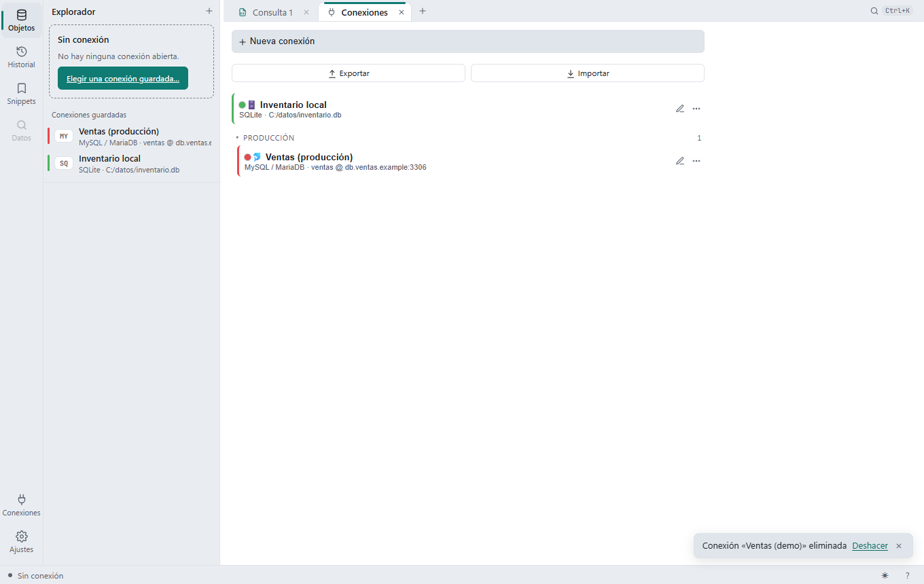Open more options for Ventas (producción)
The image size is (924, 584).
[696, 161]
